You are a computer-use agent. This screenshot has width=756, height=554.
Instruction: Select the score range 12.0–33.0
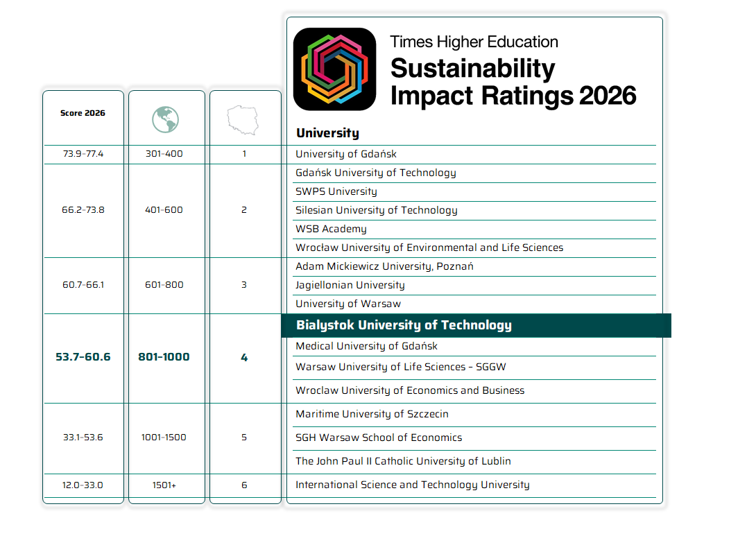[x=83, y=485]
